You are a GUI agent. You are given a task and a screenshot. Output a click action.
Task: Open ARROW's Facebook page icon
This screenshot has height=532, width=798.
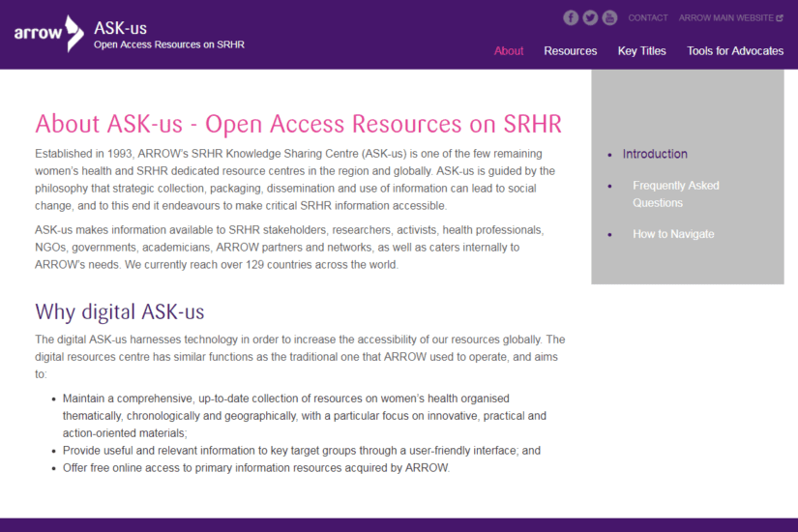(x=571, y=17)
